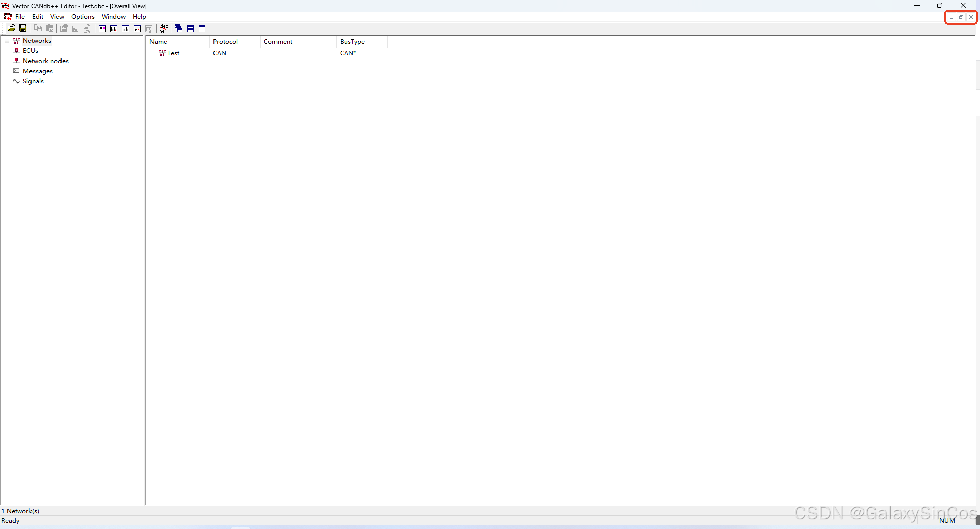Cascade windows using toolbar icon
This screenshot has height=529, width=980.
[x=178, y=28]
